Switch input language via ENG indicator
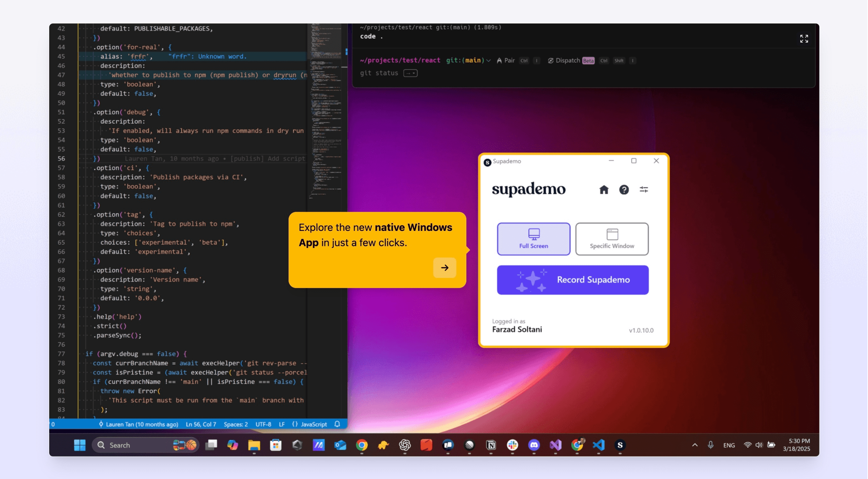This screenshot has height=479, width=868. pos(729,445)
